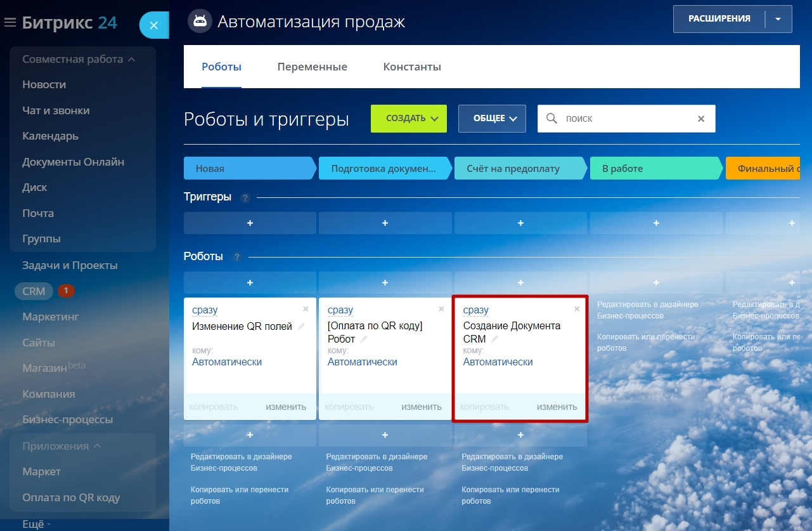Click the magnifier icon in the search box
812x531 pixels.
pyautogui.click(x=552, y=119)
